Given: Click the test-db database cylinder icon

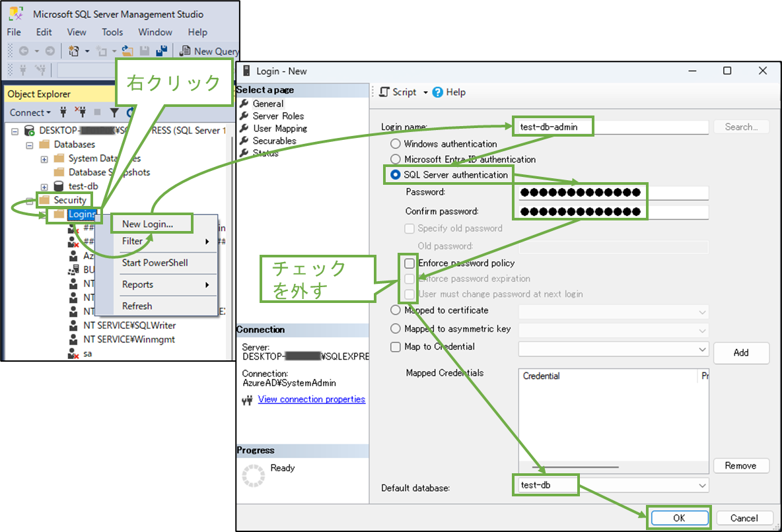Looking at the screenshot, I should pyautogui.click(x=58, y=187).
